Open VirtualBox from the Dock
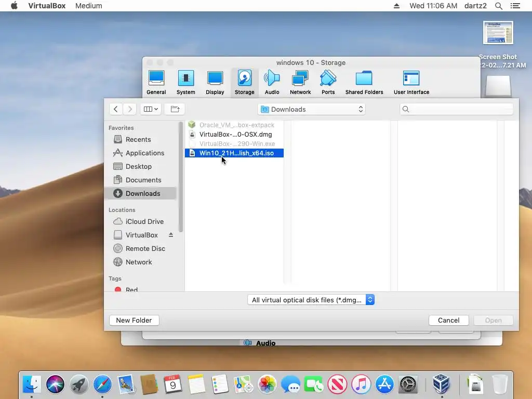Screen dimensions: 532x399 pyautogui.click(x=441, y=384)
